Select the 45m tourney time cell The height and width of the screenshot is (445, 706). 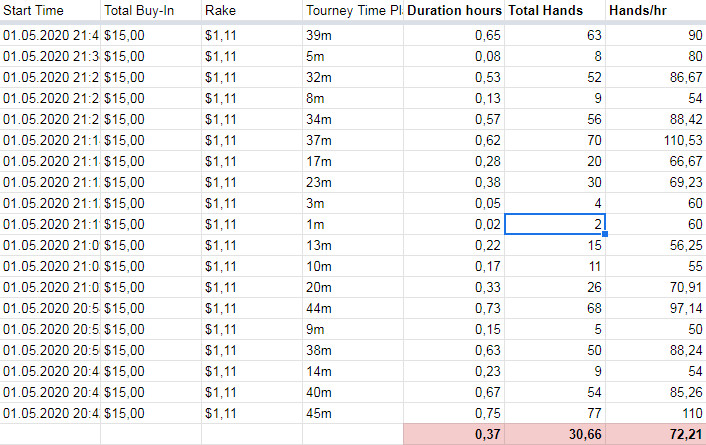(354, 412)
